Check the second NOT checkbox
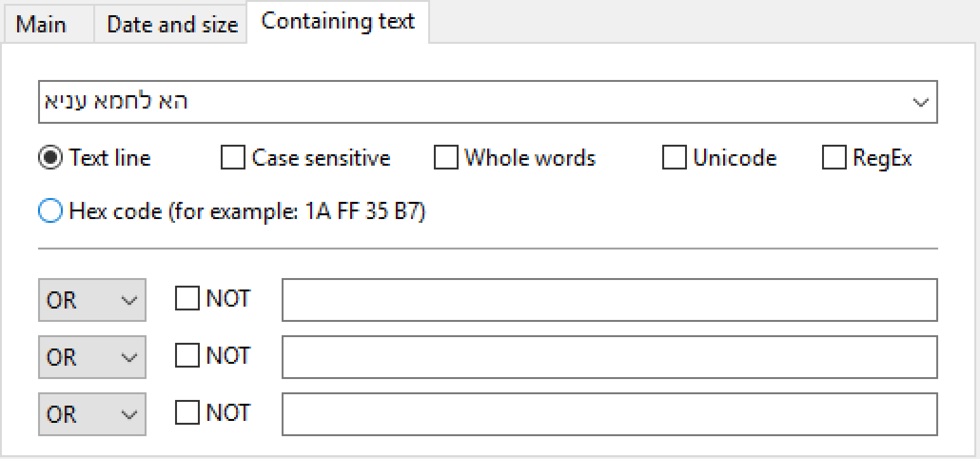This screenshot has width=980, height=459. click(187, 356)
